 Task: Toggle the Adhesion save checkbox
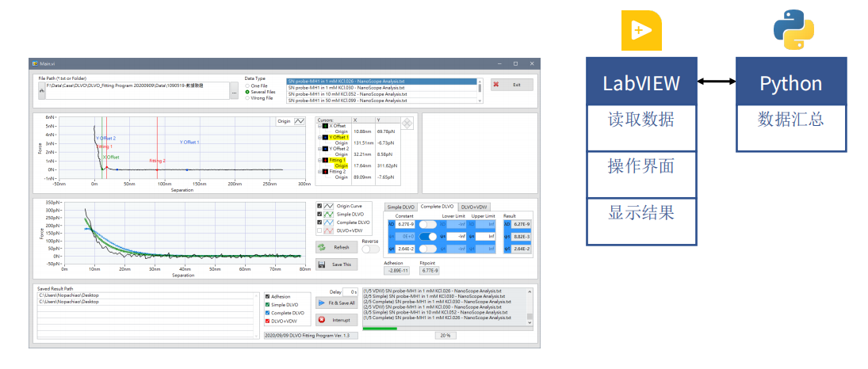click(x=268, y=296)
